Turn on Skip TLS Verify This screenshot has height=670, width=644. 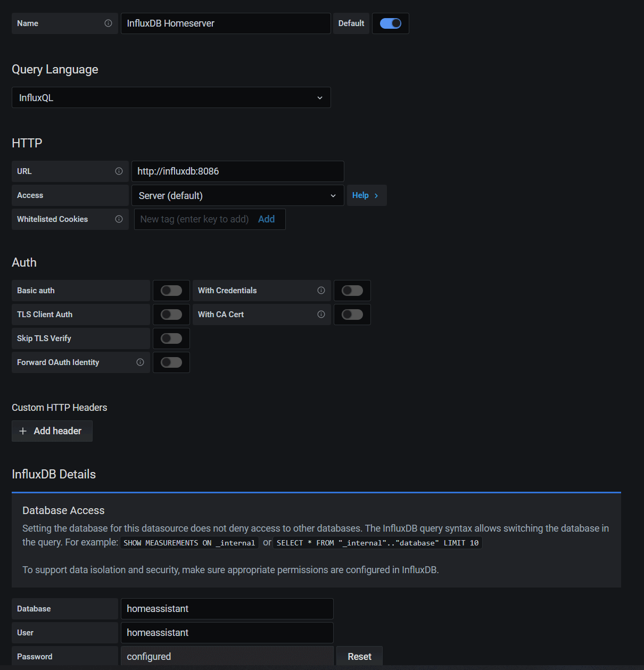[171, 338]
